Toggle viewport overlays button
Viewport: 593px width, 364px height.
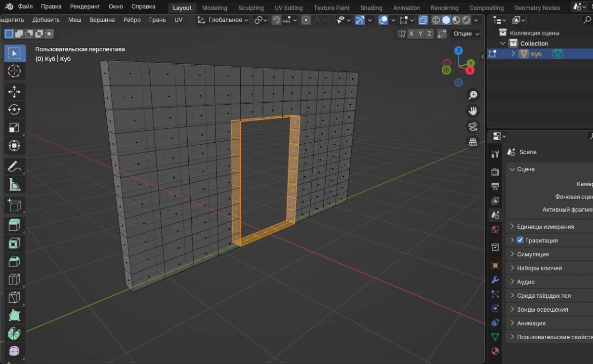point(383,20)
